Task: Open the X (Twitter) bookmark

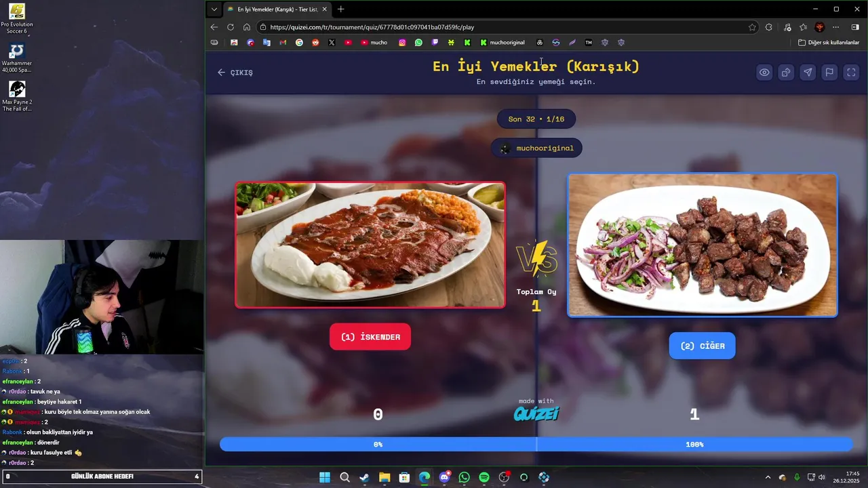Action: [332, 42]
